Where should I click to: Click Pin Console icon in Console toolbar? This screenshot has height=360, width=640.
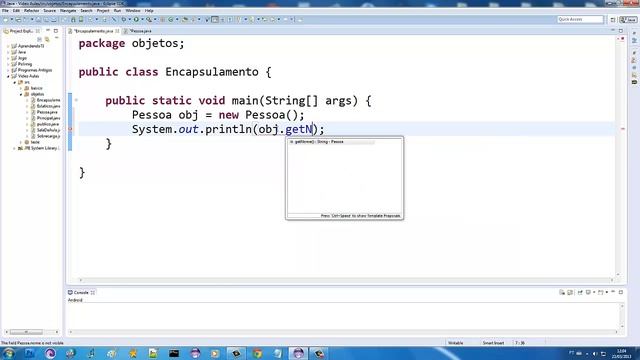click(x=580, y=292)
